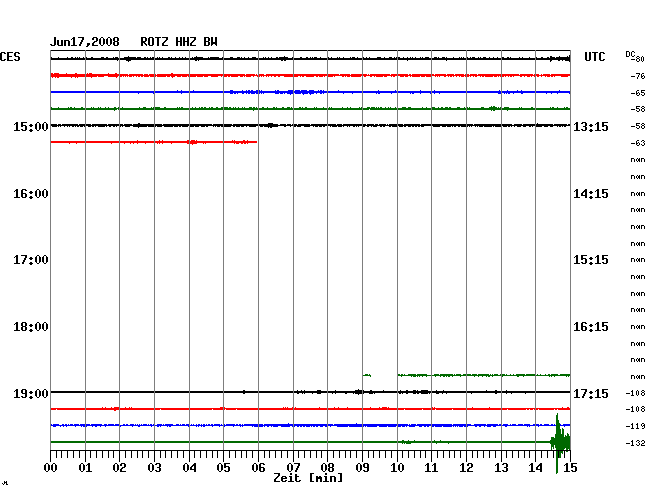
Task: Click the DC value -65
Action: click(x=638, y=93)
